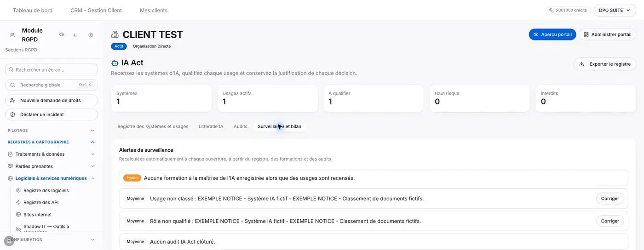The width and height of the screenshot is (644, 250).
Task: Click the back arrow next to Module RGPD
Action: coord(75,35)
